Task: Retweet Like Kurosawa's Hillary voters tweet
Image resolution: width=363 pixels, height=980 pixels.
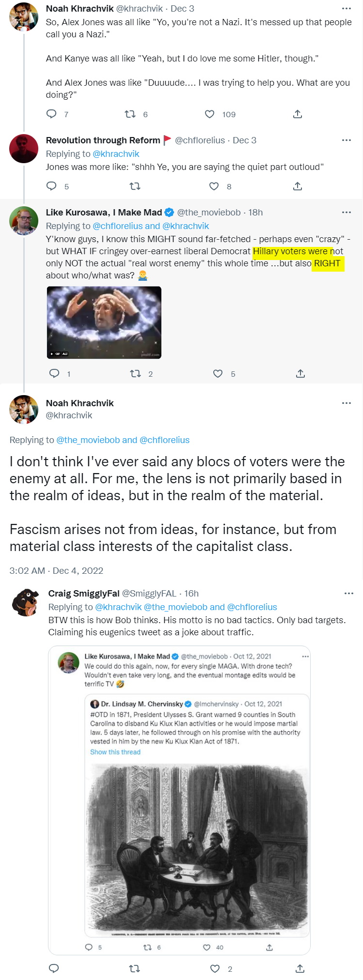Action: (x=135, y=373)
